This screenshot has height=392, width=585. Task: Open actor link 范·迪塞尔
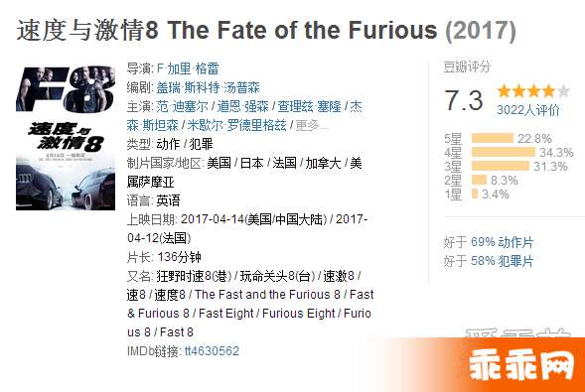click(x=182, y=106)
